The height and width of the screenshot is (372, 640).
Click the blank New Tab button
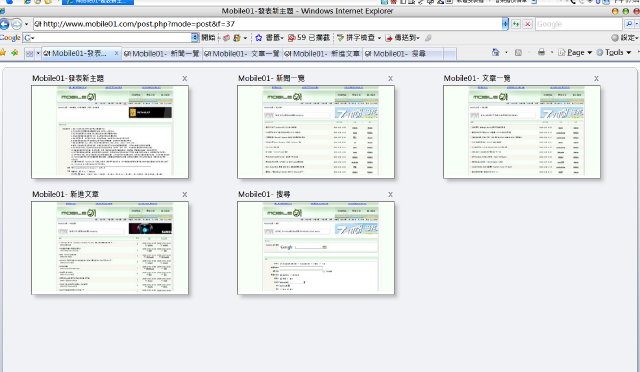click(x=450, y=53)
